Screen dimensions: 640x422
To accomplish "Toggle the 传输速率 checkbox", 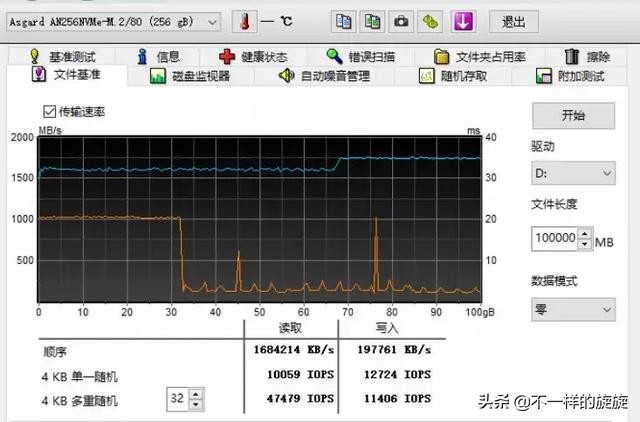I will 49,111.
